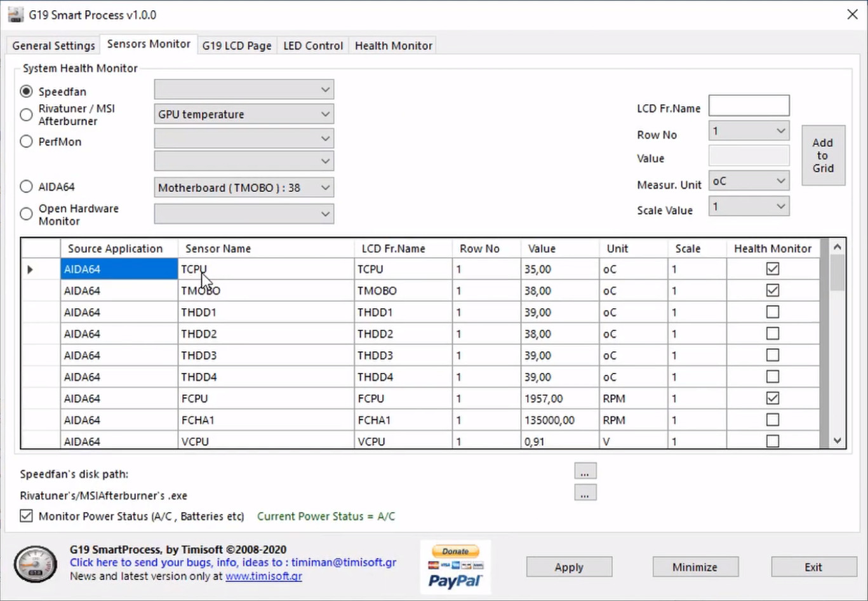This screenshot has height=601, width=868.
Task: Check Health Monitor for FCHA1 row
Action: coord(773,420)
